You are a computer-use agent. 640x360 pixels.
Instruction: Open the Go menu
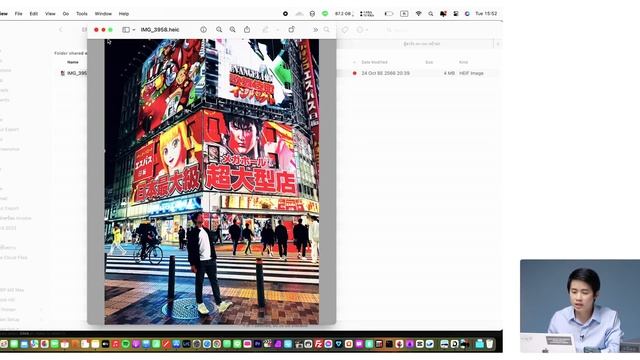(x=66, y=13)
